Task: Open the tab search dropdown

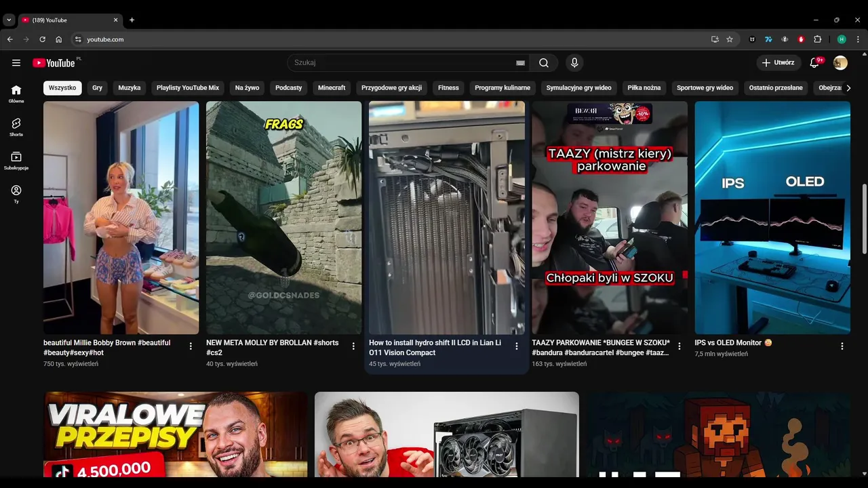Action: pos(9,20)
